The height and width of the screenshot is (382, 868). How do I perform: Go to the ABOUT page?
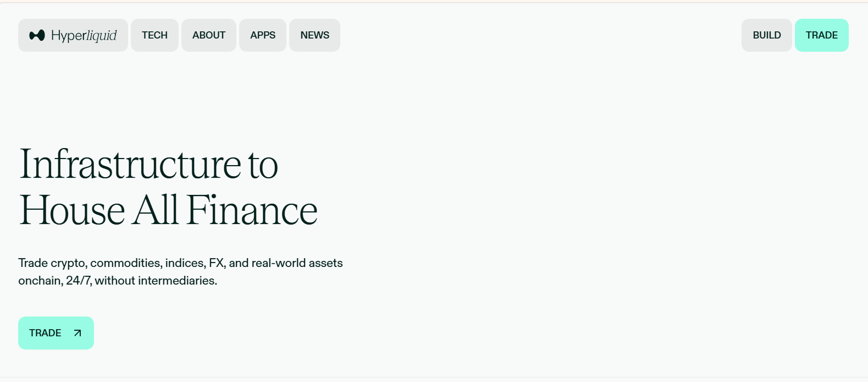(x=209, y=35)
